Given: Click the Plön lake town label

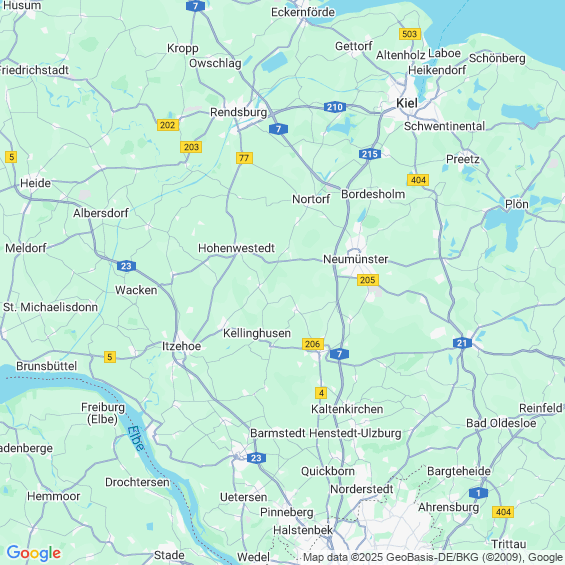Looking at the screenshot, I should tap(517, 204).
